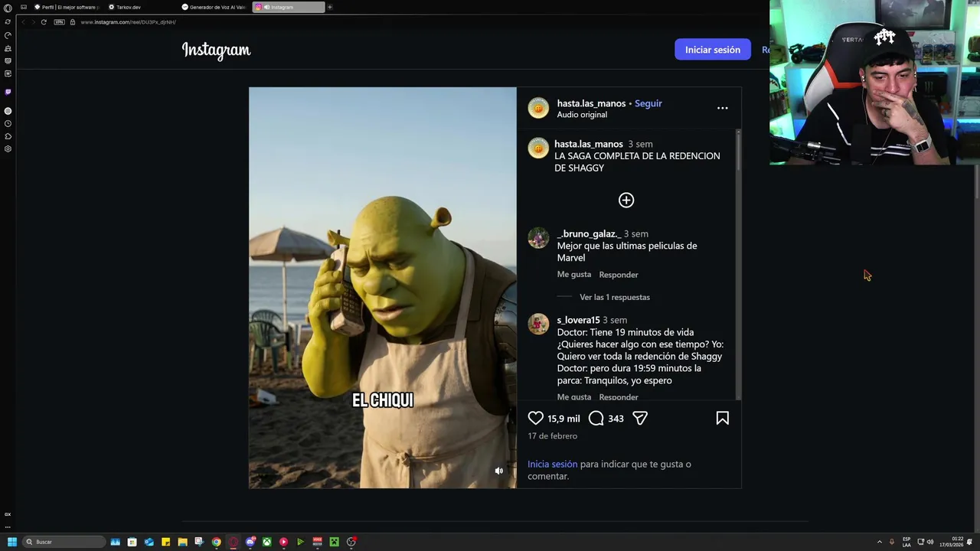Click the Inicia sesión link below the post
The width and height of the screenshot is (980, 551).
552,464
